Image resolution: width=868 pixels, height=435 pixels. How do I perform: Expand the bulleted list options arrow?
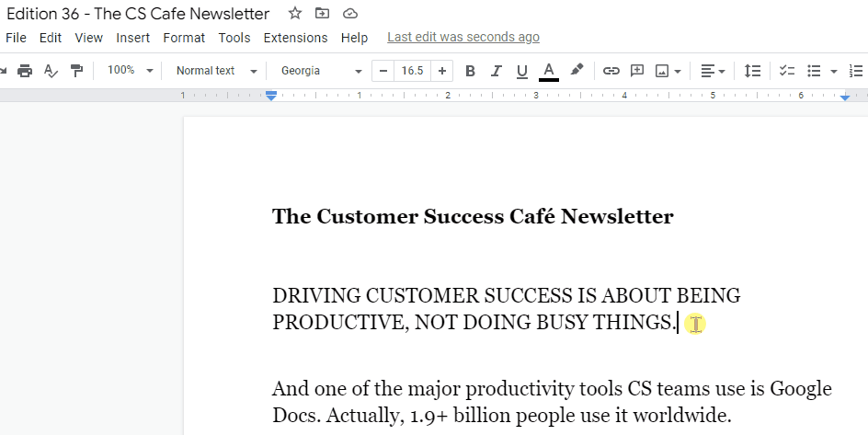click(834, 72)
